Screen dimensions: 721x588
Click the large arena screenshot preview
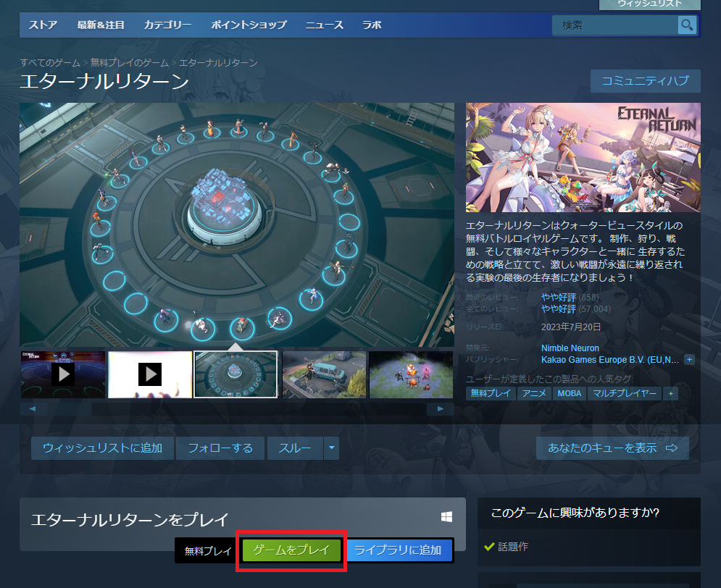pos(237,224)
